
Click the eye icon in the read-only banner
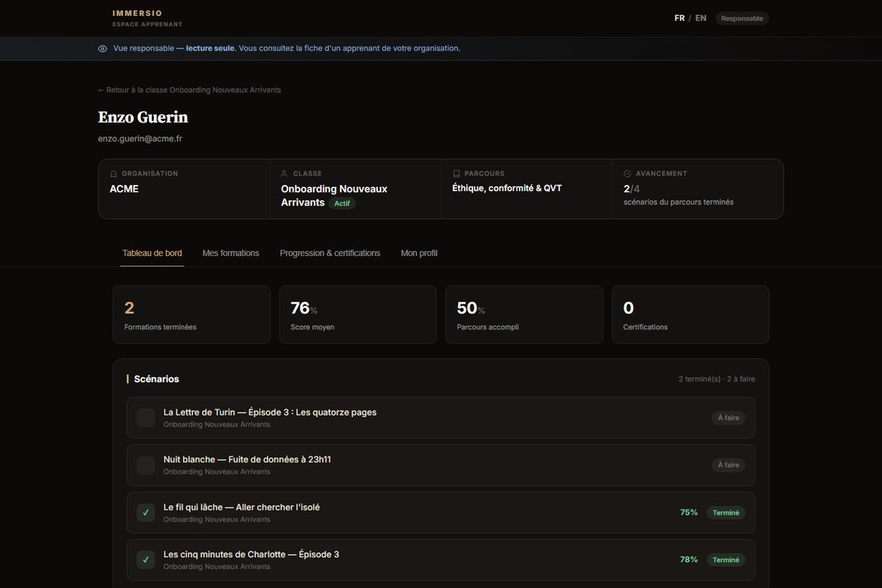click(102, 48)
